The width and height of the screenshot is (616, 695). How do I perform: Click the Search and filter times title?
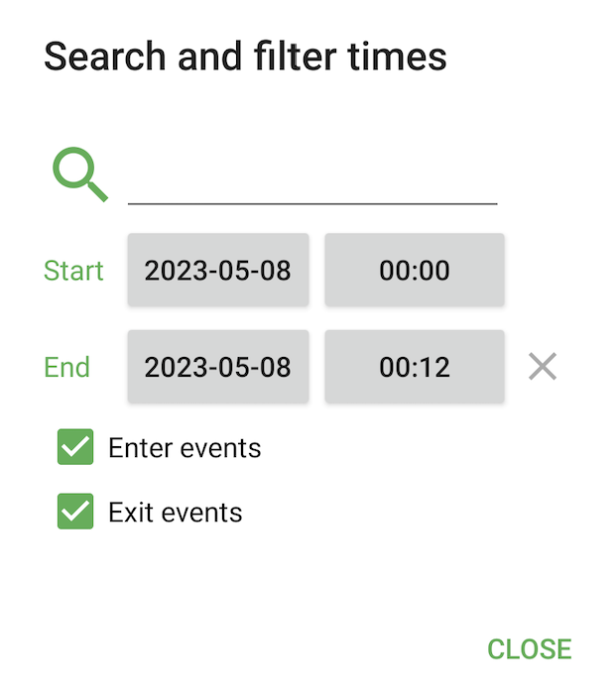point(245,56)
